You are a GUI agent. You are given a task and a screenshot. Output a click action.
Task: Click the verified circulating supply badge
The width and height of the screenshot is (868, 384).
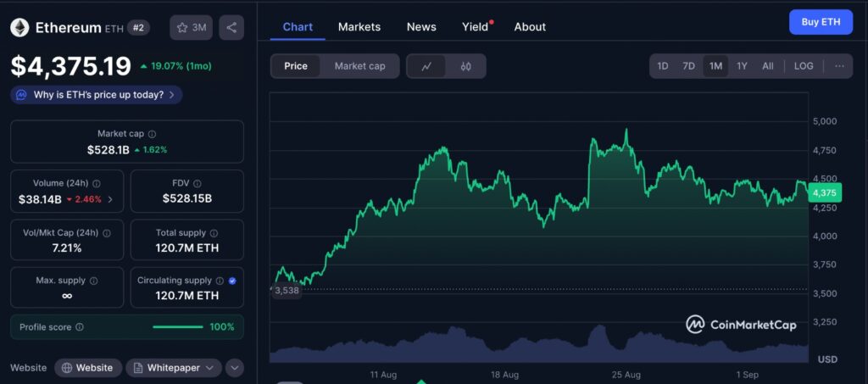[232, 281]
